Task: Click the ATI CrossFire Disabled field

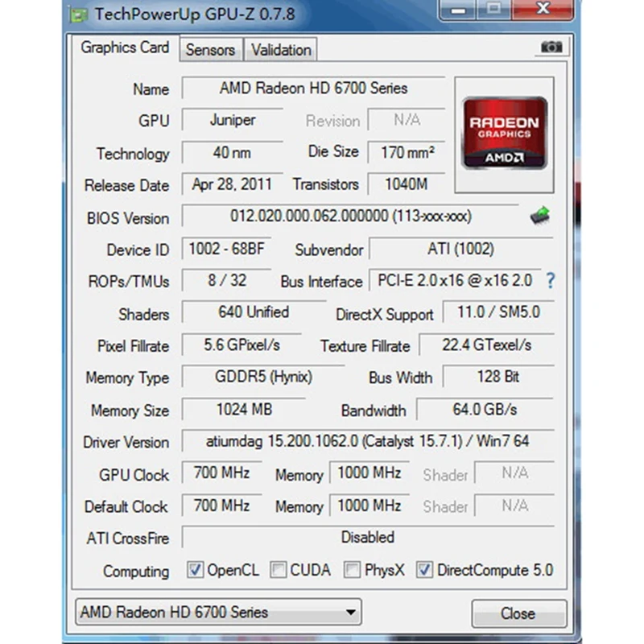Action: [368, 537]
